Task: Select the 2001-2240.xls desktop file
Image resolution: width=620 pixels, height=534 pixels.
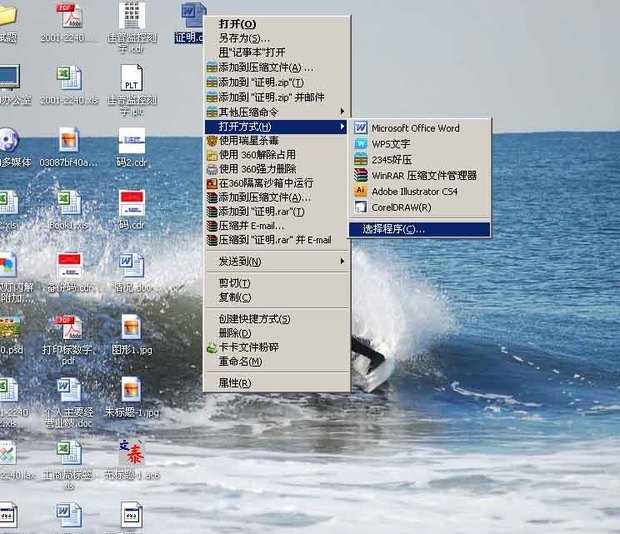Action: [69, 77]
